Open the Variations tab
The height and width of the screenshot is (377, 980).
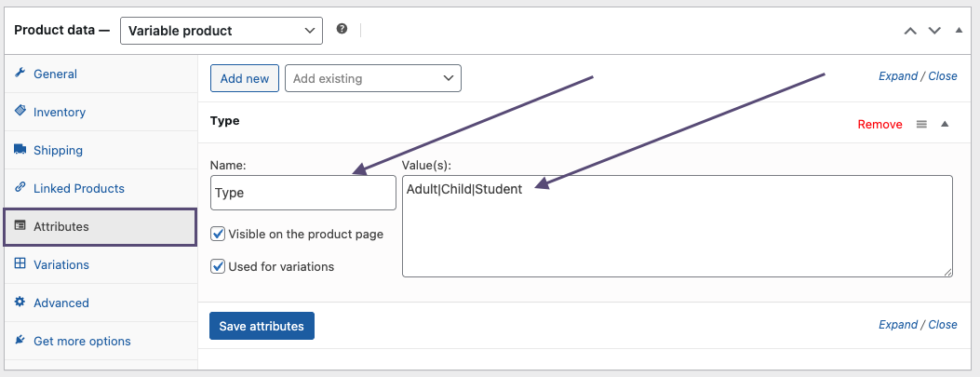61,264
